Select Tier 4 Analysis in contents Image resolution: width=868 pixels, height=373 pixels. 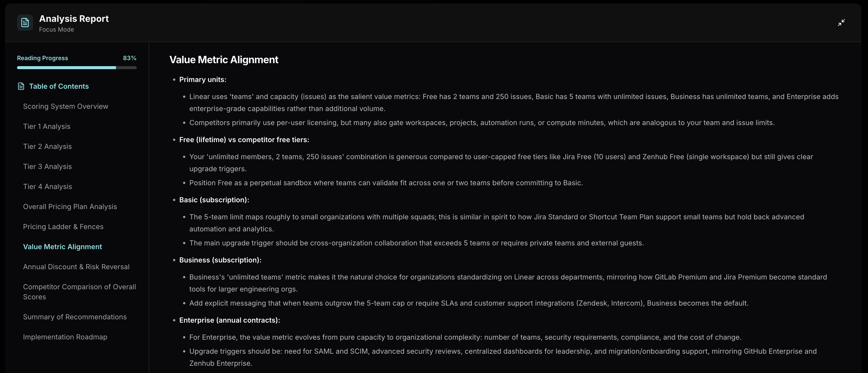(x=47, y=186)
